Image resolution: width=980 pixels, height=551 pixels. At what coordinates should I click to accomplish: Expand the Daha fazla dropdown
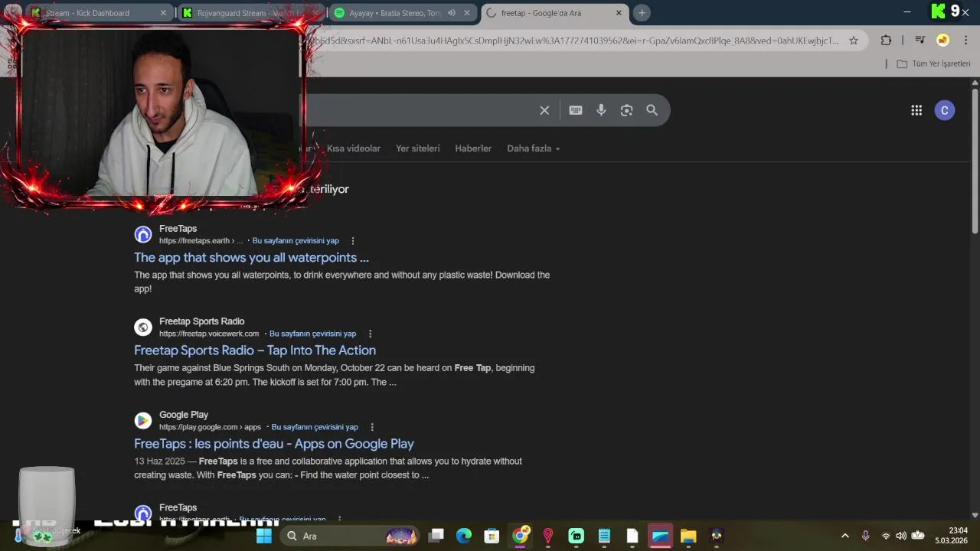(534, 148)
